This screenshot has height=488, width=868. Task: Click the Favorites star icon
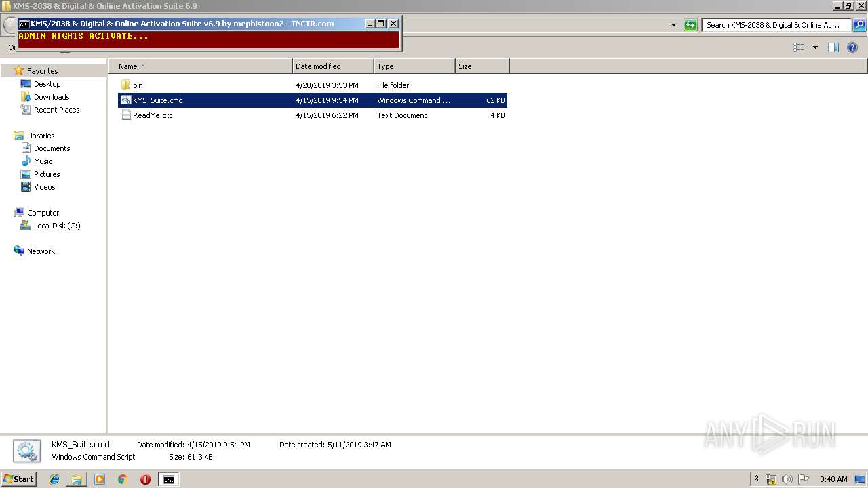19,71
